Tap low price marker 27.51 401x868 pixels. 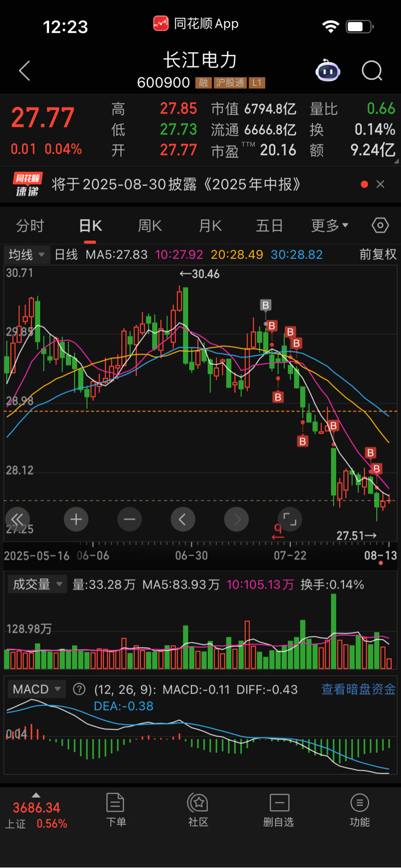357,536
